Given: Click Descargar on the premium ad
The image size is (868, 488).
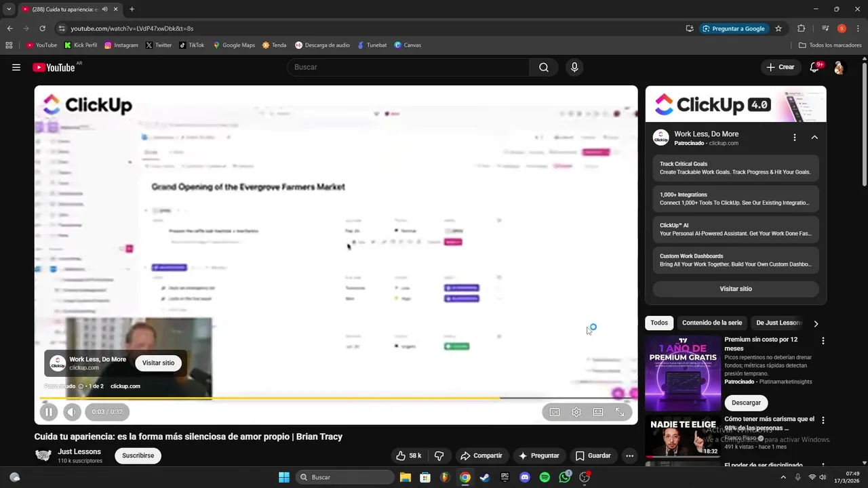Looking at the screenshot, I should (x=746, y=403).
